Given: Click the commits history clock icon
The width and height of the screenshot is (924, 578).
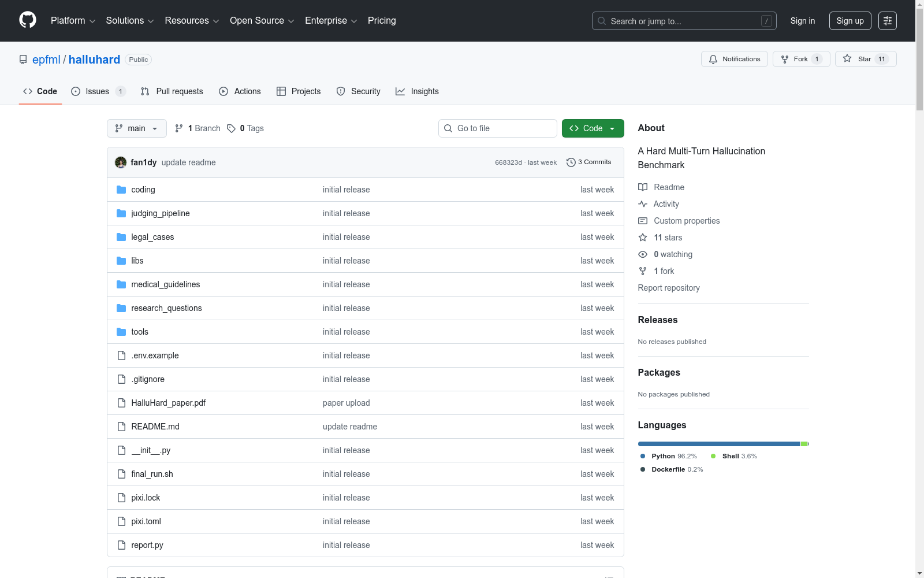Looking at the screenshot, I should pos(571,162).
